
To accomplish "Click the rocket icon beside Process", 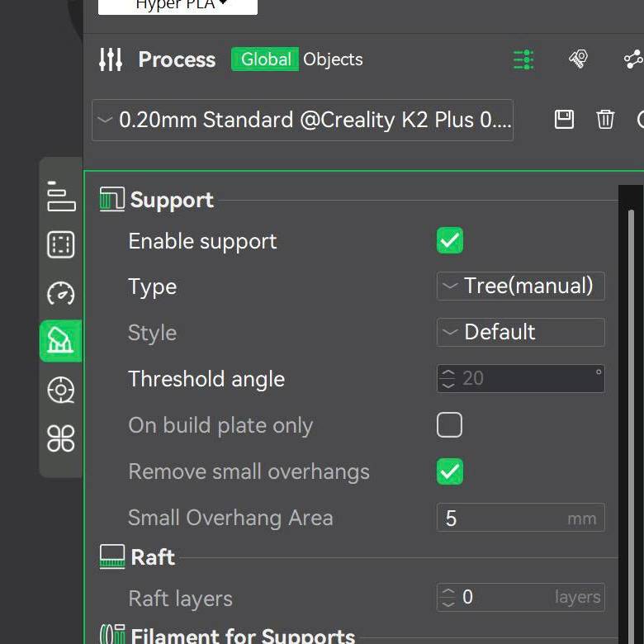I will pyautogui.click(x=578, y=59).
